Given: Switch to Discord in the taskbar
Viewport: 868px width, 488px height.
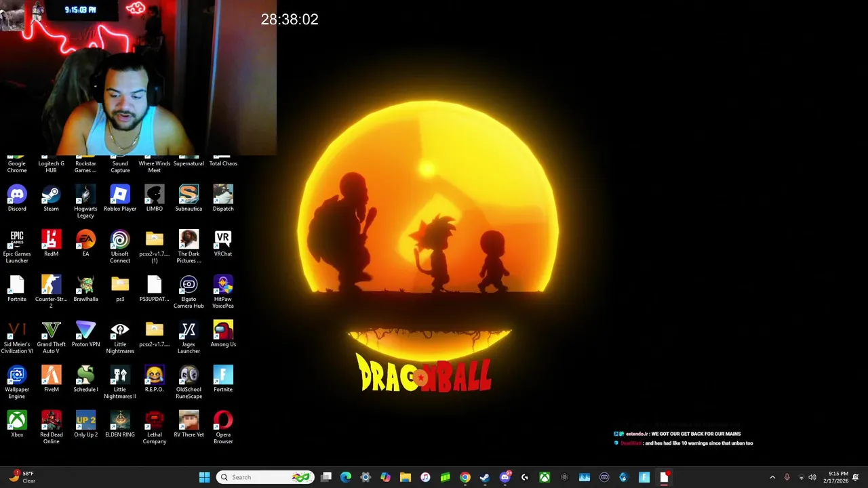Looking at the screenshot, I should pyautogui.click(x=505, y=477).
